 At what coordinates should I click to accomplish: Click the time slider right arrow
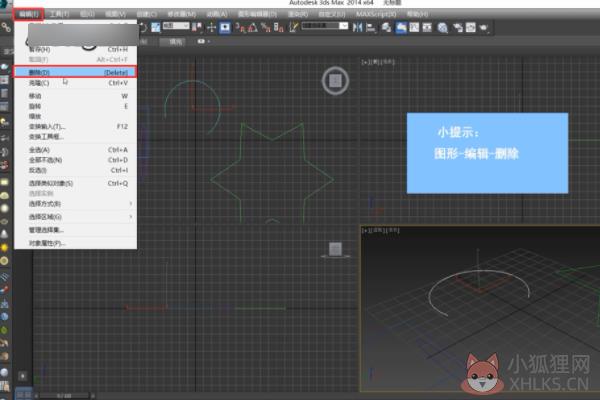(92, 396)
